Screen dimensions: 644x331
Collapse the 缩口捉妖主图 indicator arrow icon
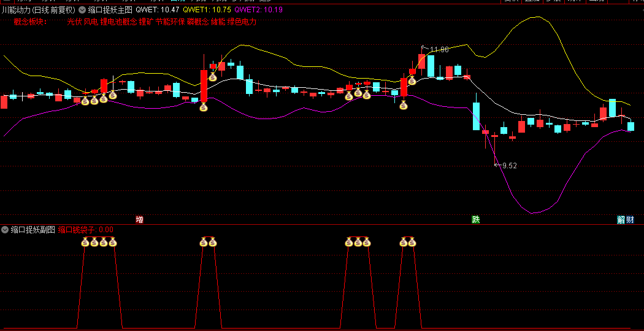click(x=82, y=9)
